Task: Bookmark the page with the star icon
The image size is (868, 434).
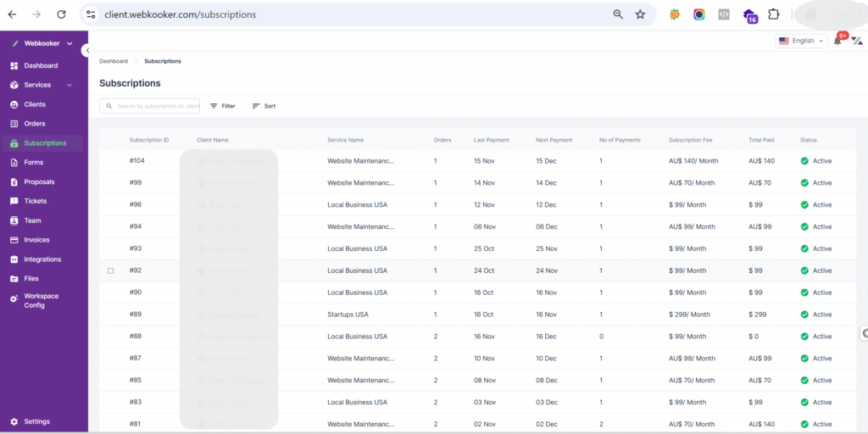Action: [x=640, y=14]
